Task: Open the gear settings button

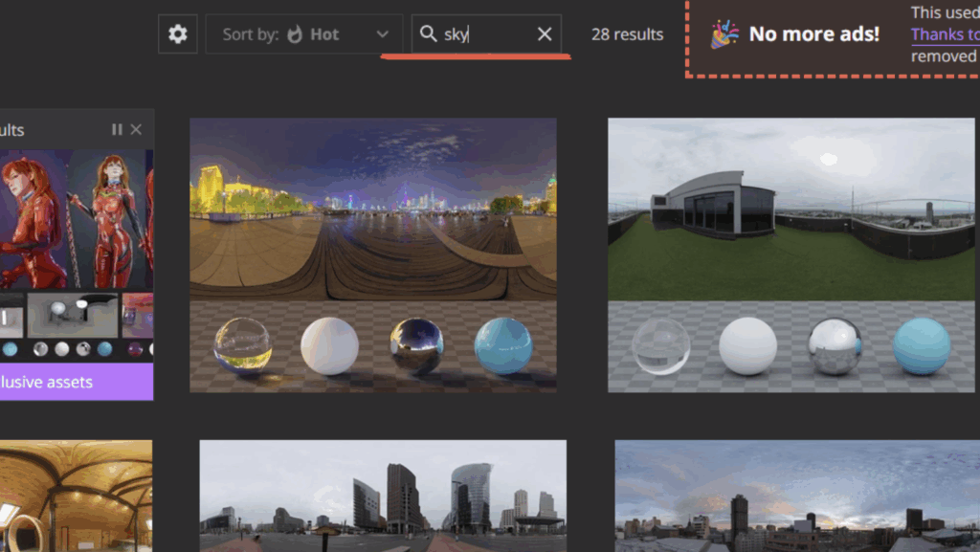Action: 177,34
